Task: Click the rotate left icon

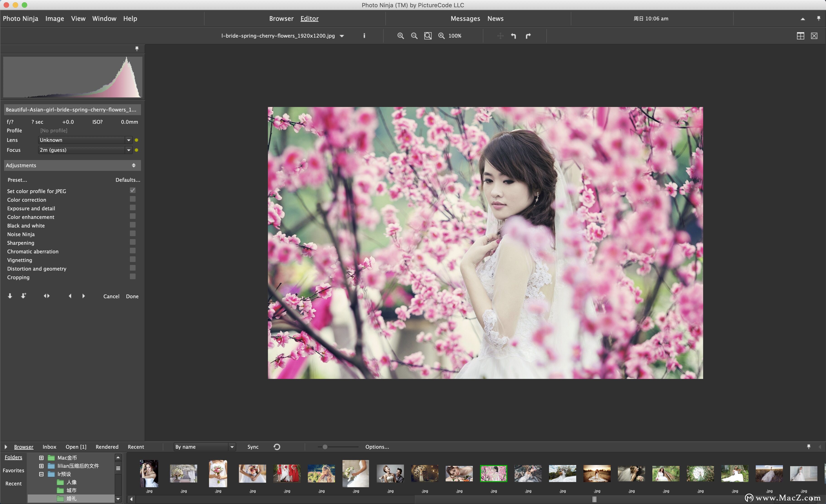Action: pyautogui.click(x=513, y=36)
